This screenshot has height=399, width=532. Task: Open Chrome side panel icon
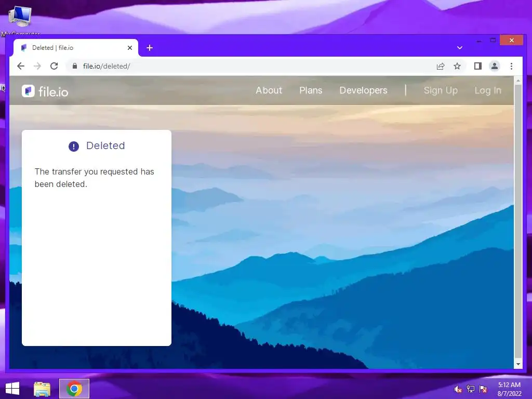[x=478, y=66]
